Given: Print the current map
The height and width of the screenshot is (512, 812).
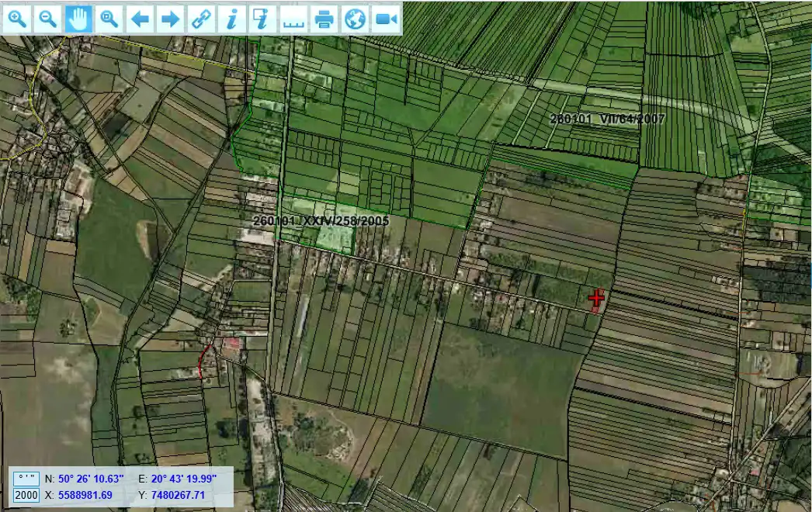Looking at the screenshot, I should pyautogui.click(x=324, y=19).
